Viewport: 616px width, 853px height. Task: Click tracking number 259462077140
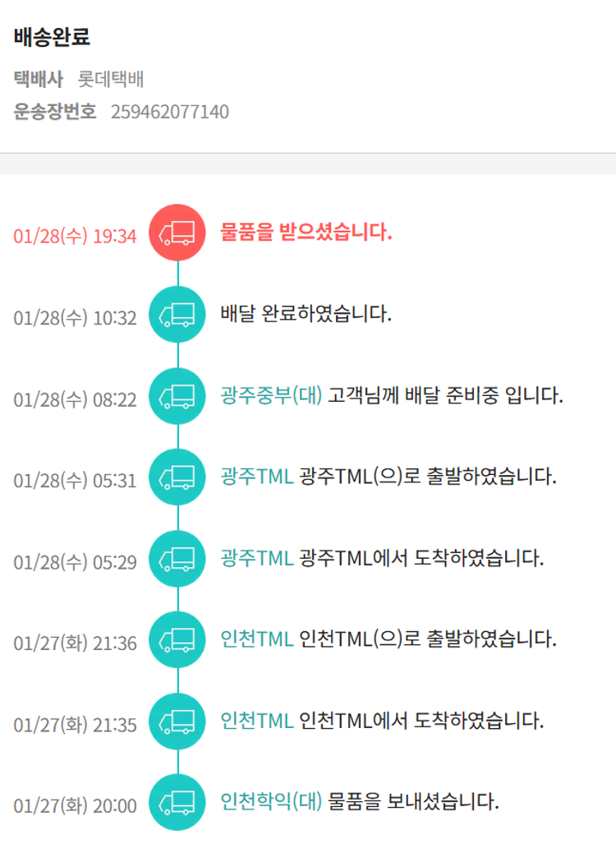click(x=169, y=112)
